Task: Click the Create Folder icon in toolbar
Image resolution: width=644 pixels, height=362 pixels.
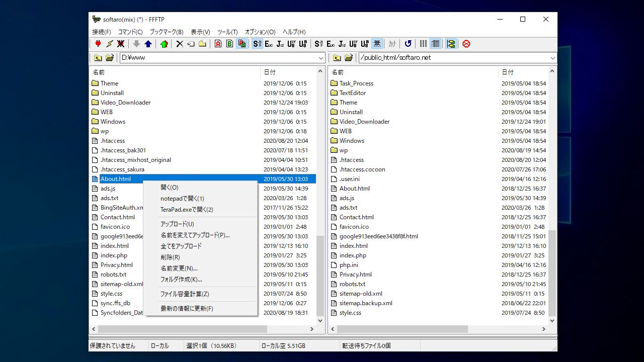Action: pos(202,44)
